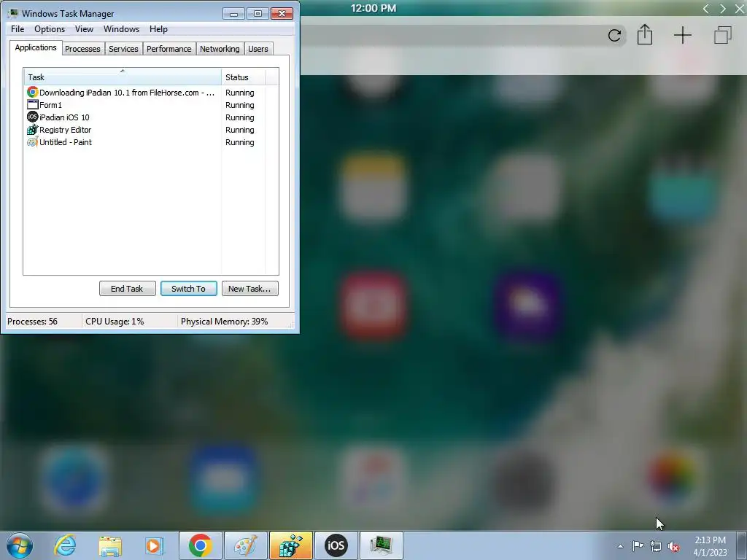This screenshot has width=747, height=560.
Task: Switch to Registry Editor taskbar icon
Action: pos(290,545)
